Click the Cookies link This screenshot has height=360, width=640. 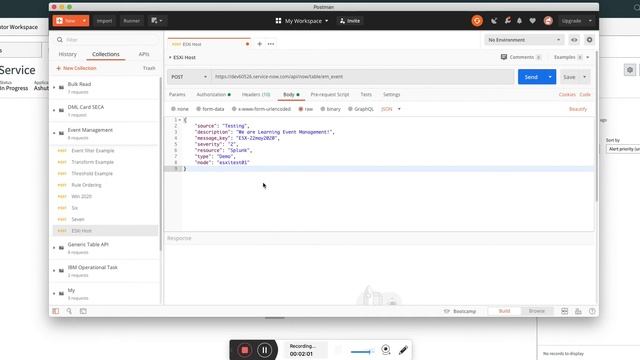567,94
